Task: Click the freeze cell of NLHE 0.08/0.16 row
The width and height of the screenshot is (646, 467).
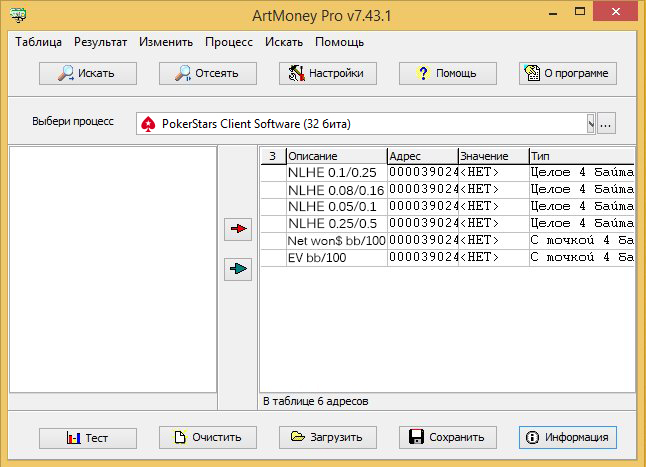Action: 273,190
